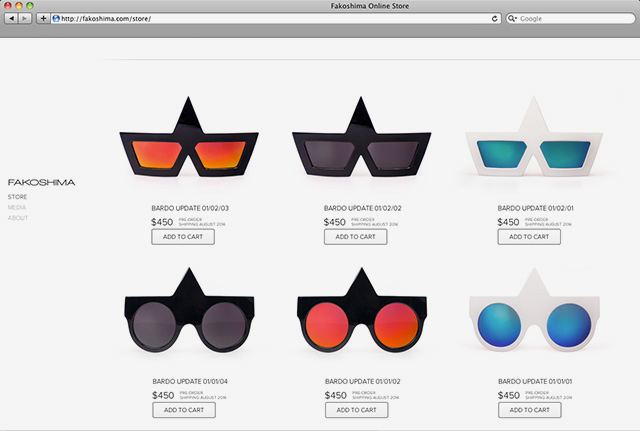
Task: Add BARDO UPDATE 01/02/01 to cart
Action: [x=529, y=237]
